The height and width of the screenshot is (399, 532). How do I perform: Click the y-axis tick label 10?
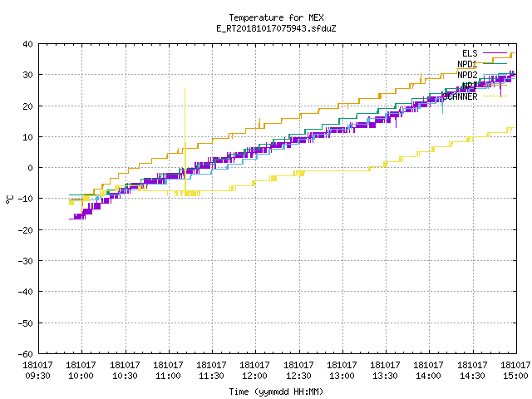point(27,137)
